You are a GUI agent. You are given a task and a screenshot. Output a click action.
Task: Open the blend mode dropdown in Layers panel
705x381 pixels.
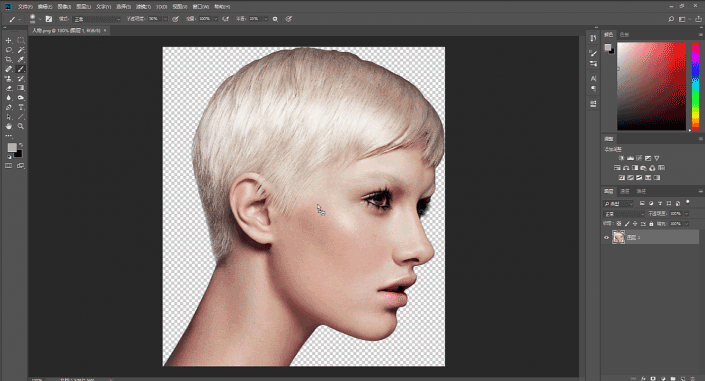click(x=624, y=214)
